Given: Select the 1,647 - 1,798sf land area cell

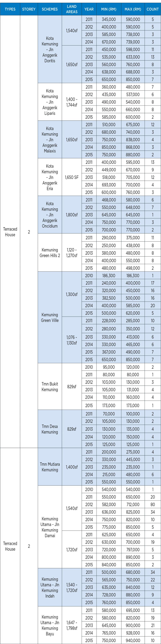Looking at the screenshot, I should coord(72,625).
